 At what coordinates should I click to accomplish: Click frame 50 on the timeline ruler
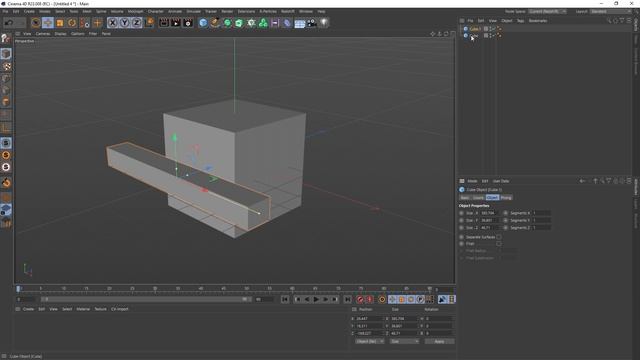pyautogui.click(x=246, y=289)
